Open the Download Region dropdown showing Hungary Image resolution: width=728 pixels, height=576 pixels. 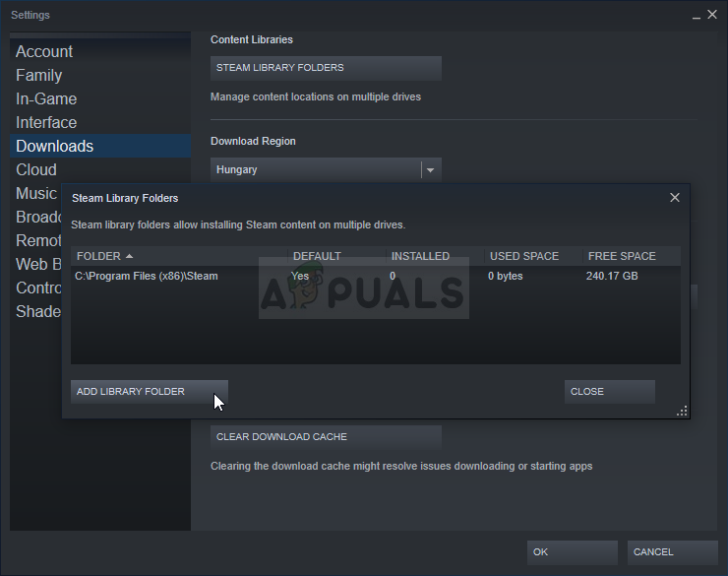pos(326,169)
